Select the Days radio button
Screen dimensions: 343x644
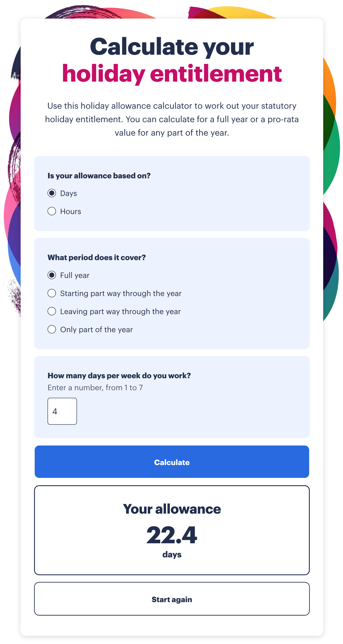tap(52, 193)
